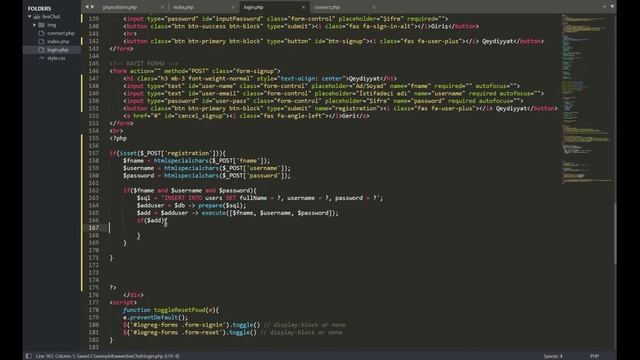
Task: Click the index.php file icon in sidebar
Action: (x=41, y=41)
